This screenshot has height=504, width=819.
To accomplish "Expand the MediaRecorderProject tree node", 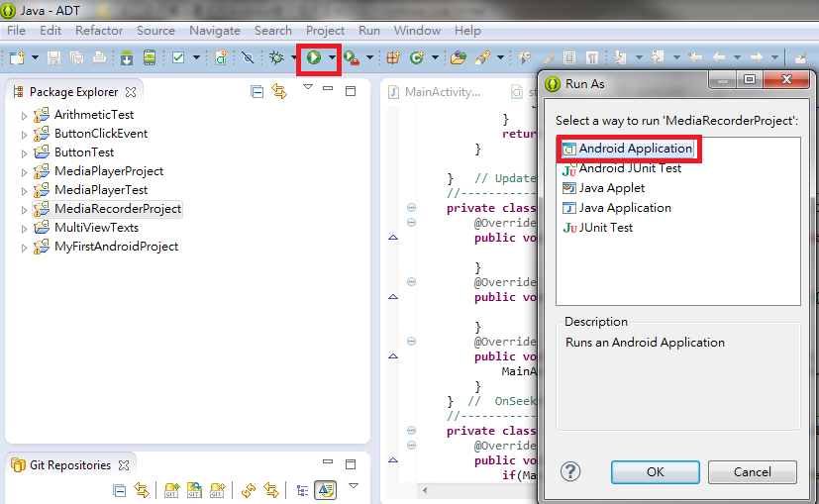I will [x=24, y=210].
